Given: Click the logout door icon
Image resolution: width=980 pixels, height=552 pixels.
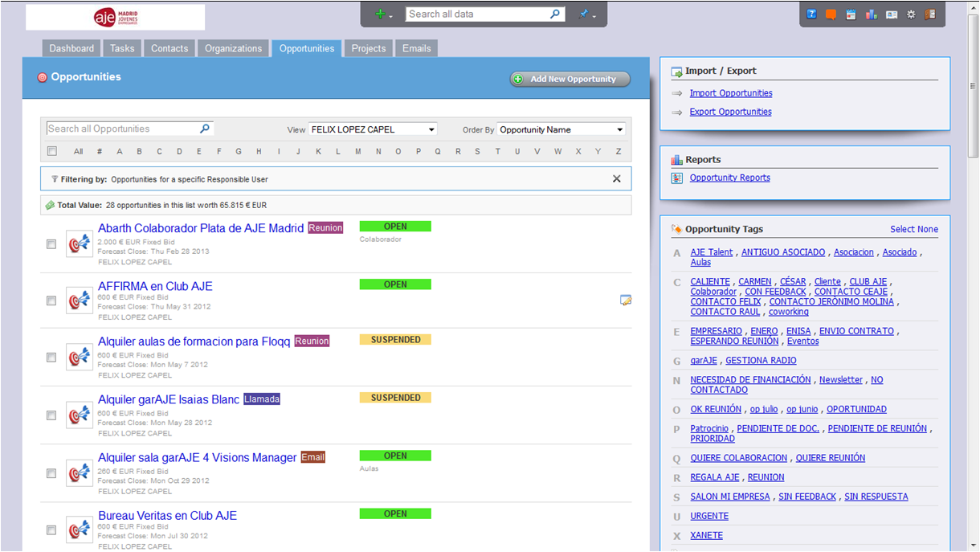Looking at the screenshot, I should click(930, 14).
